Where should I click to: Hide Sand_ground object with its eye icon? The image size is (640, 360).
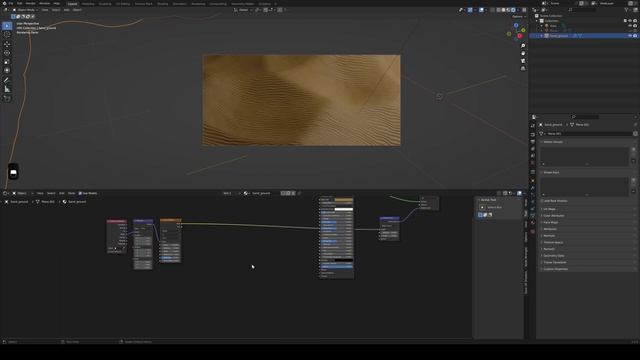pos(630,36)
